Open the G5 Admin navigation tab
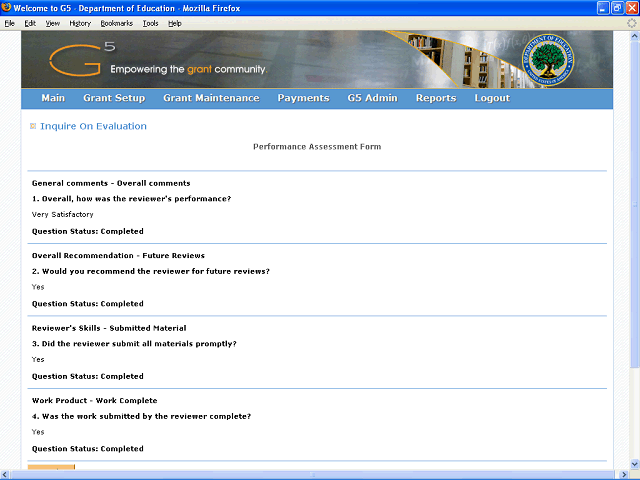Image resolution: width=640 pixels, height=480 pixels. pos(372,98)
